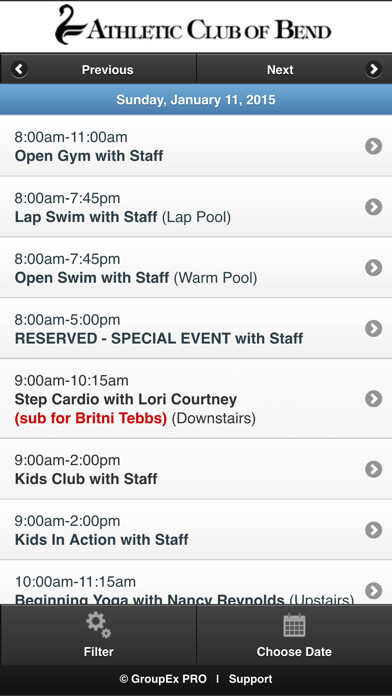Viewport: 392px width, 696px height.
Task: Go to the Previous day
Action: 98,69
